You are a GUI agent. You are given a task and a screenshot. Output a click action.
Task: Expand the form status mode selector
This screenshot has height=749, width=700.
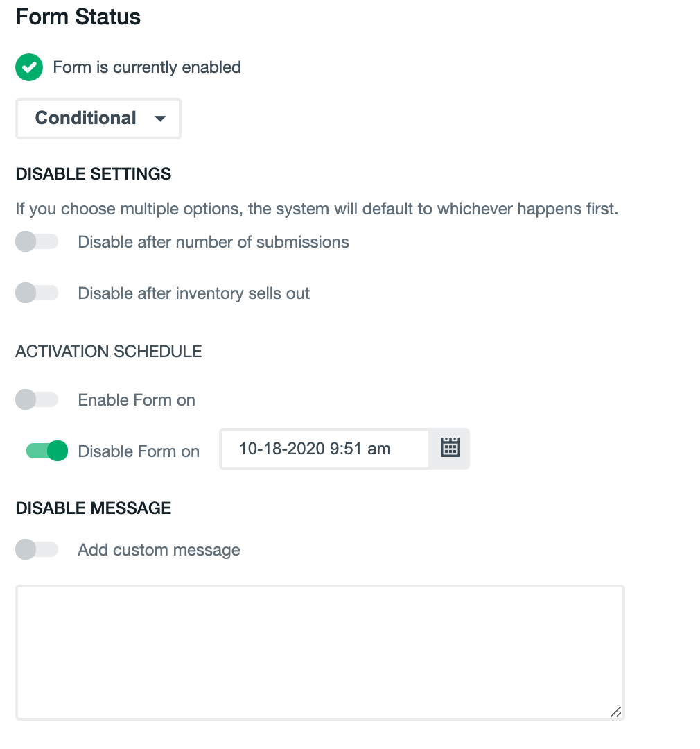point(97,118)
